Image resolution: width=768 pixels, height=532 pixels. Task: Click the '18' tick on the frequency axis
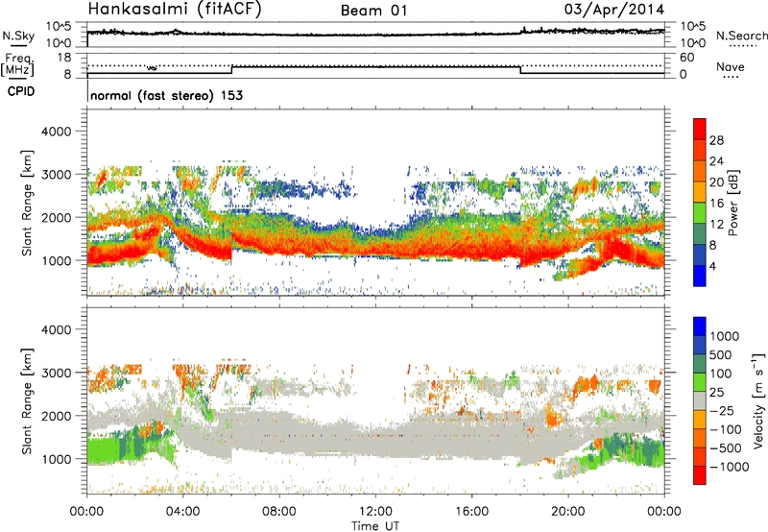point(64,58)
